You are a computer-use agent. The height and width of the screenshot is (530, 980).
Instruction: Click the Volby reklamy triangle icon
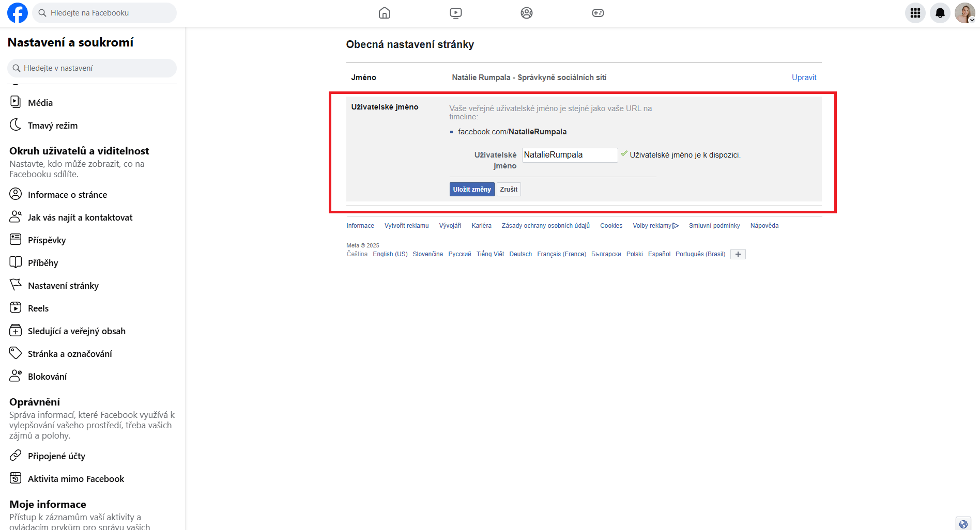[676, 226]
